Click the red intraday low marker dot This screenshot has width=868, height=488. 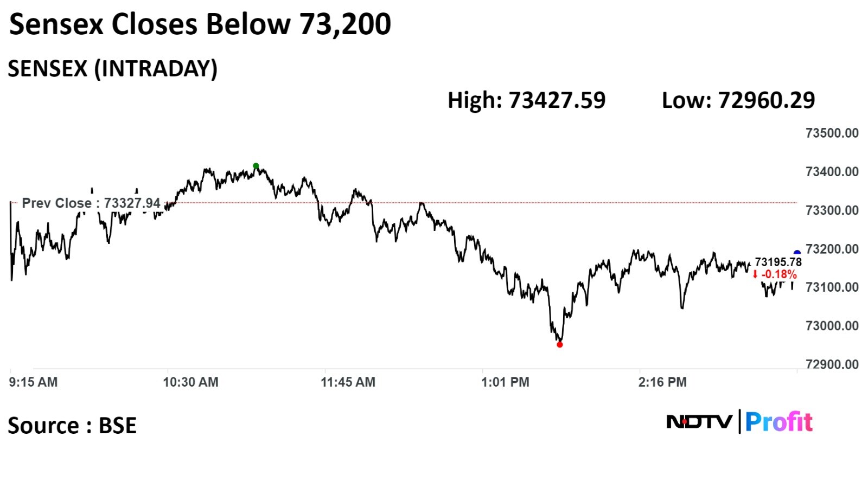click(560, 344)
